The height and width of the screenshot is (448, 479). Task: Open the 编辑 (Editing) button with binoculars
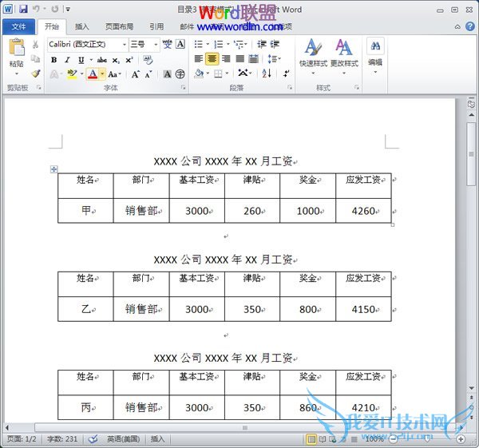[375, 56]
